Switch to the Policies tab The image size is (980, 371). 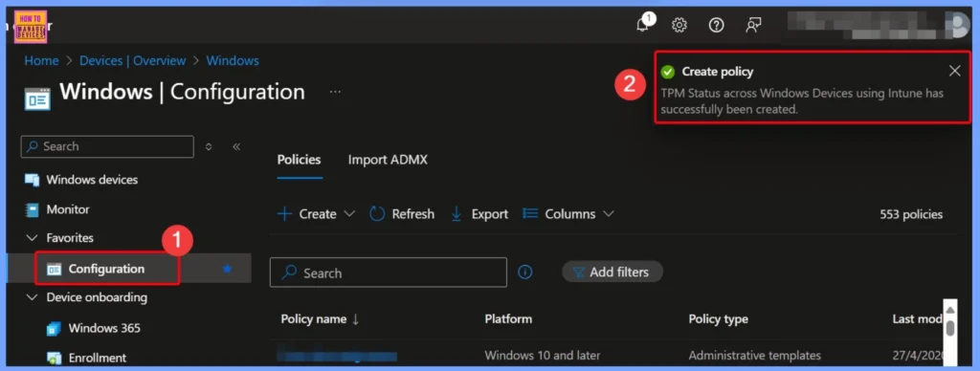coord(299,160)
